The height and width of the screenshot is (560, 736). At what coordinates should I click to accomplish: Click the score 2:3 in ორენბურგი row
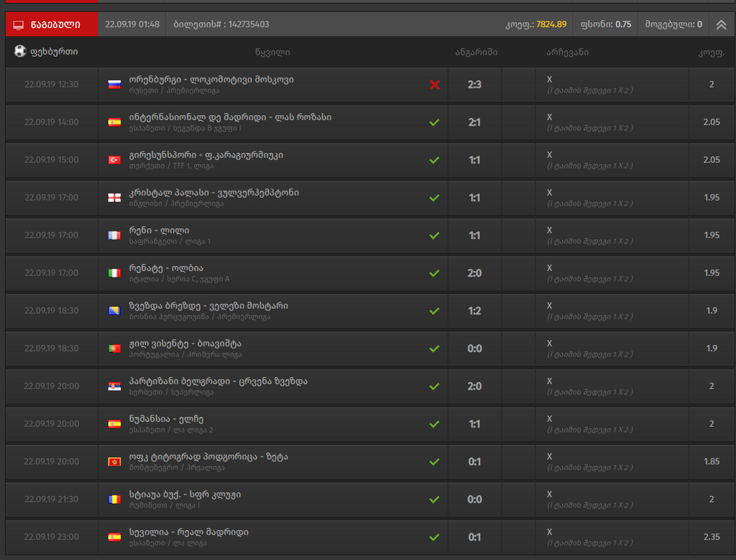click(x=474, y=85)
